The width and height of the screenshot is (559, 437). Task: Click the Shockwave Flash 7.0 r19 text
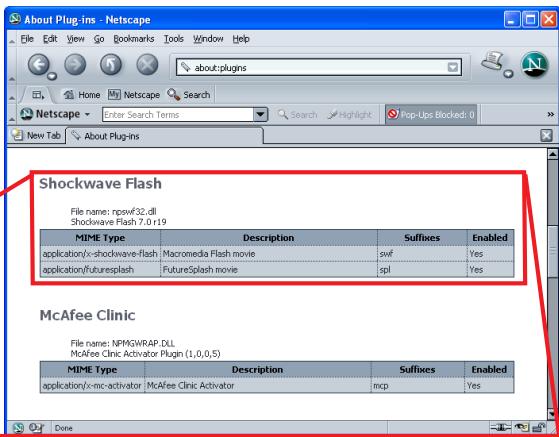pyautogui.click(x=118, y=222)
